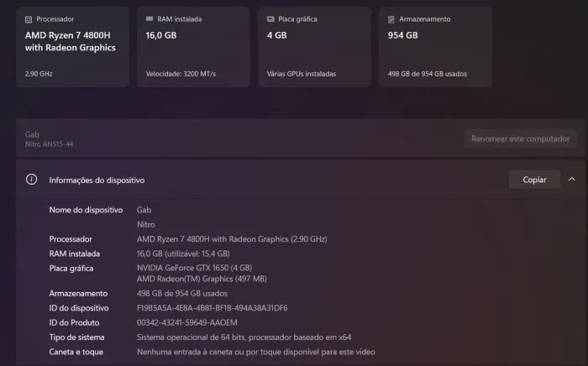Click 'Sistema operacional de 64 bits' value
The image size is (588, 366).
191,337
